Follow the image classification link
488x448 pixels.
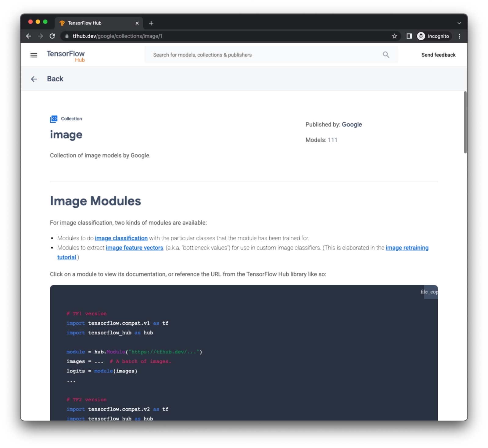point(121,238)
